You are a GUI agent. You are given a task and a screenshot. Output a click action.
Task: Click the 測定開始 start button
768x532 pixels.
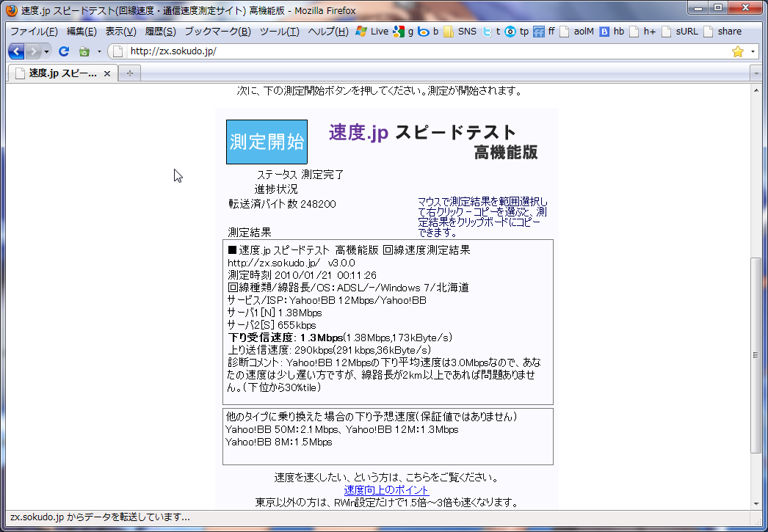click(267, 142)
